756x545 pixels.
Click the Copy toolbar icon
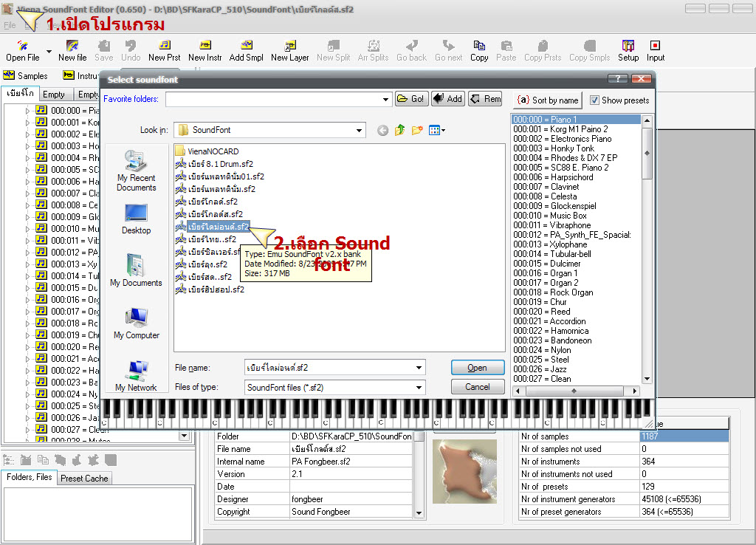click(x=479, y=51)
